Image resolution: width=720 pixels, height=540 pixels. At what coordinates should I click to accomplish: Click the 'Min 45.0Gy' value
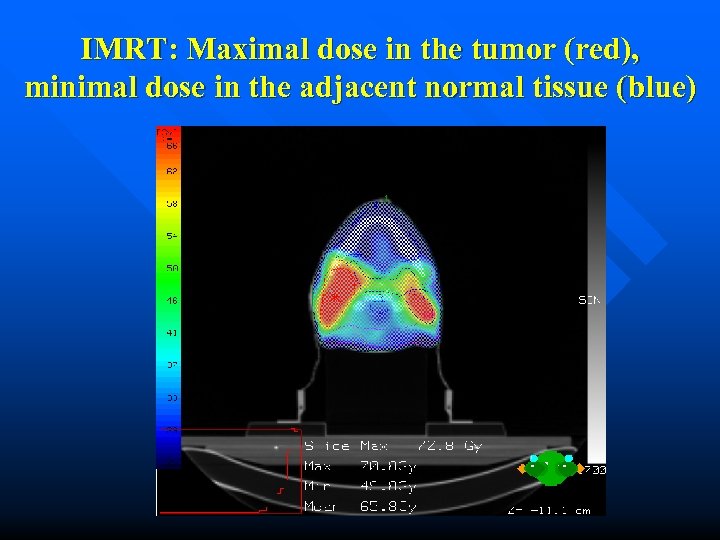coord(360,485)
